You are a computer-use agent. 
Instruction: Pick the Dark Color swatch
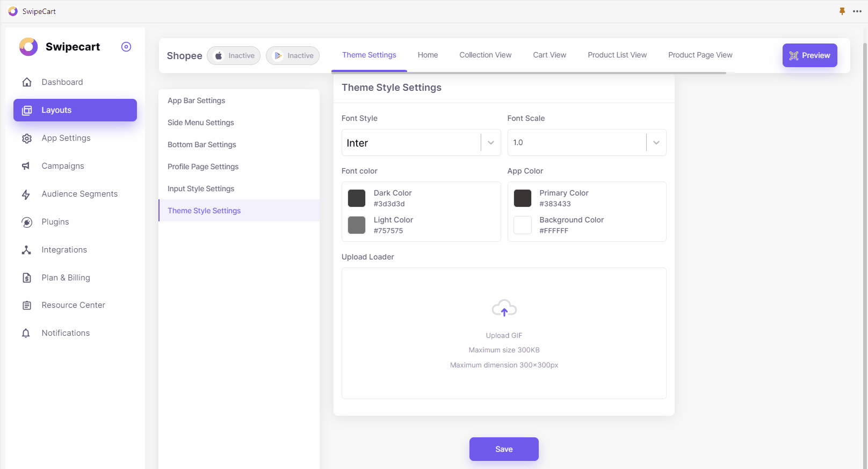tap(357, 198)
